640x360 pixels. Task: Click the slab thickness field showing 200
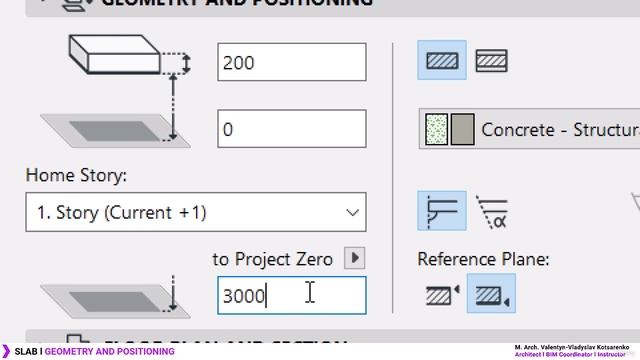(292, 62)
